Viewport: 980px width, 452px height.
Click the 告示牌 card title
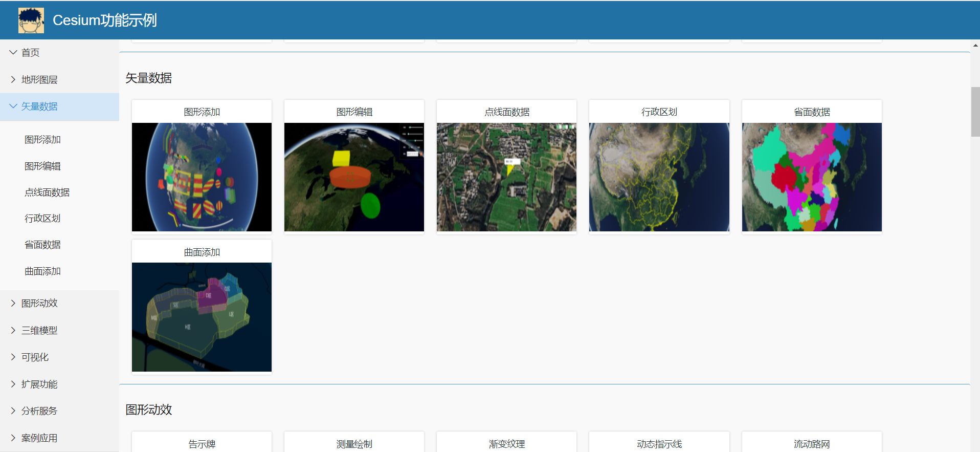click(x=202, y=444)
